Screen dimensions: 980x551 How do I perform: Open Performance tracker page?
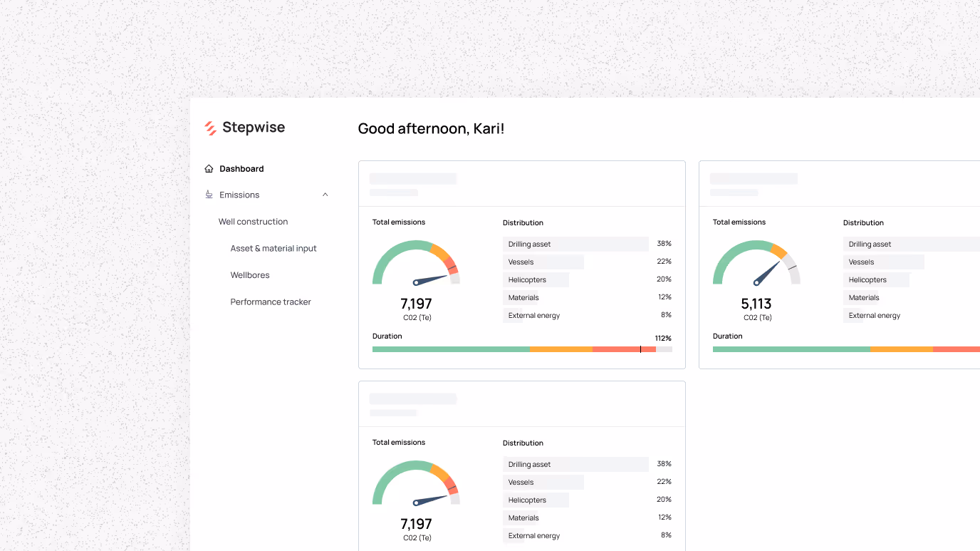[271, 302]
